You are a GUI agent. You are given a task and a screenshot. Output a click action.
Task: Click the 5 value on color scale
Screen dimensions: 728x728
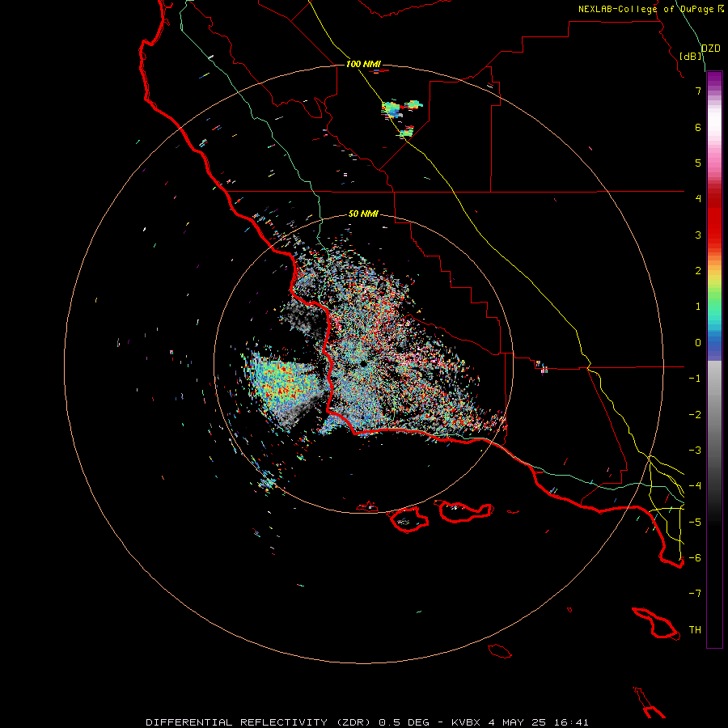point(698,163)
